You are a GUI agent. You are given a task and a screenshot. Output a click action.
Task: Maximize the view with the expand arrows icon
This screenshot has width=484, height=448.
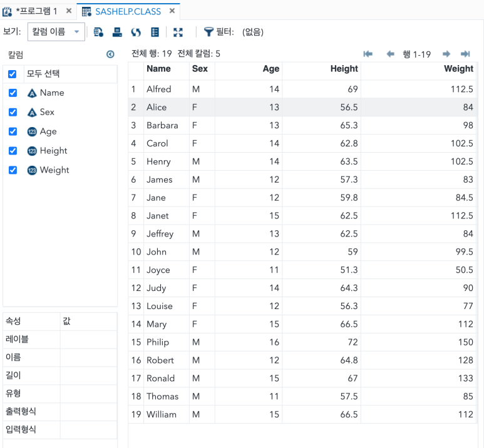pos(178,32)
